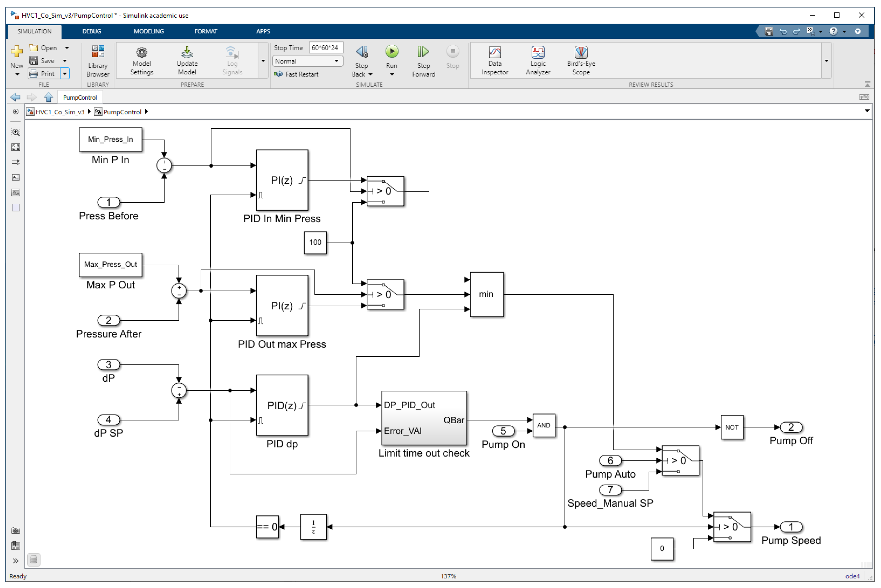This screenshot has height=588, width=881.
Task: Open the Data Inspector
Action: pyautogui.click(x=494, y=52)
